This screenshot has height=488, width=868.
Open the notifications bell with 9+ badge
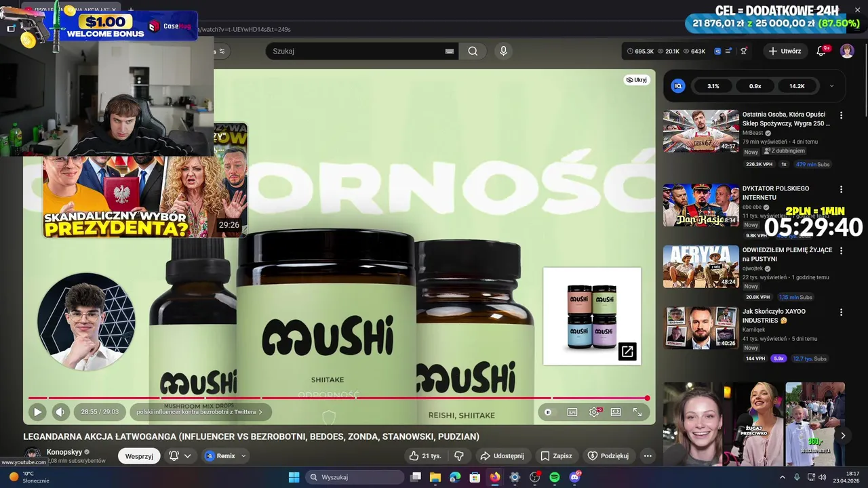coord(821,51)
